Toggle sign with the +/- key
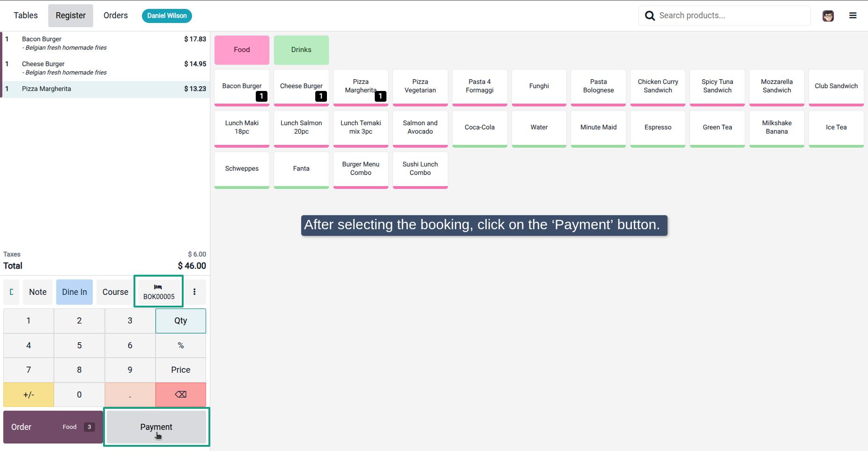The height and width of the screenshot is (451, 868). (29, 394)
